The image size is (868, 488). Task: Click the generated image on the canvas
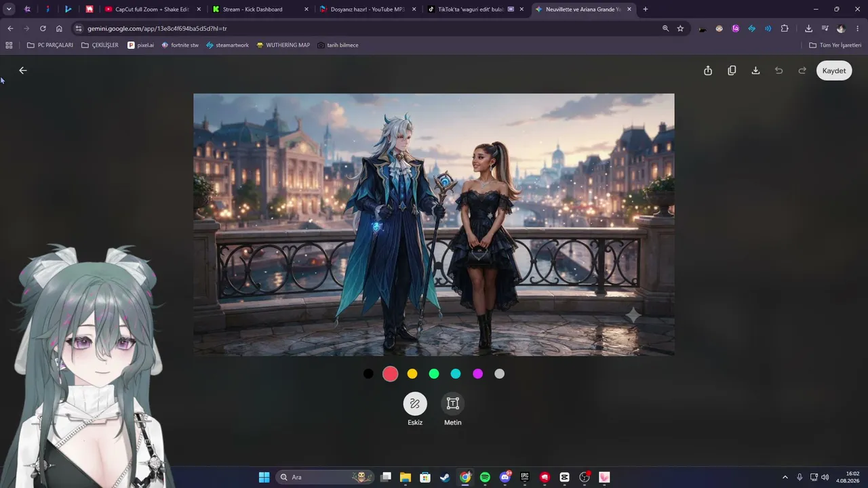[x=434, y=224]
